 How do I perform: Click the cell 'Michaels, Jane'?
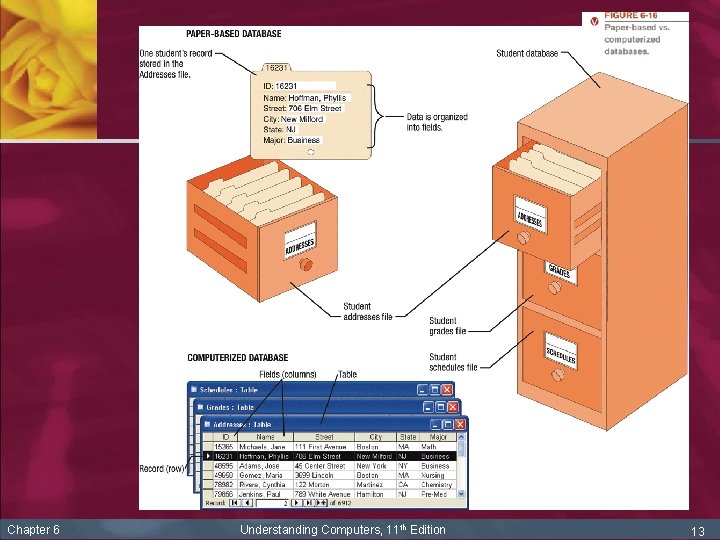pyautogui.click(x=265, y=446)
